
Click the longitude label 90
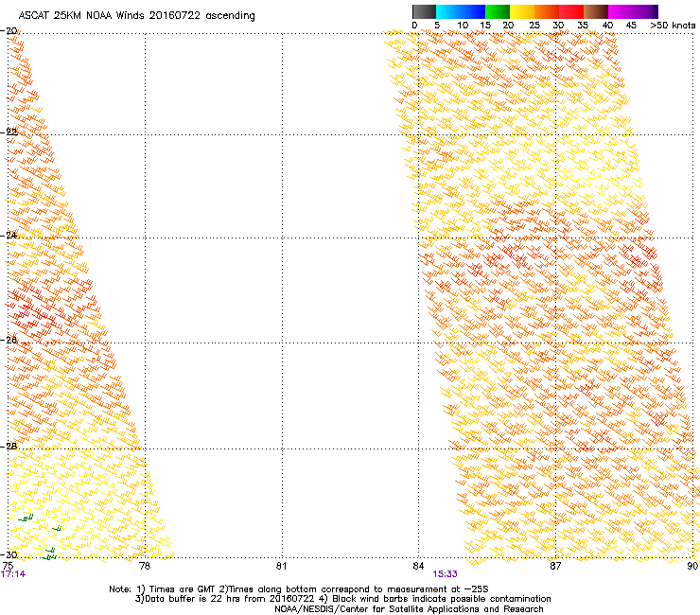[692, 566]
